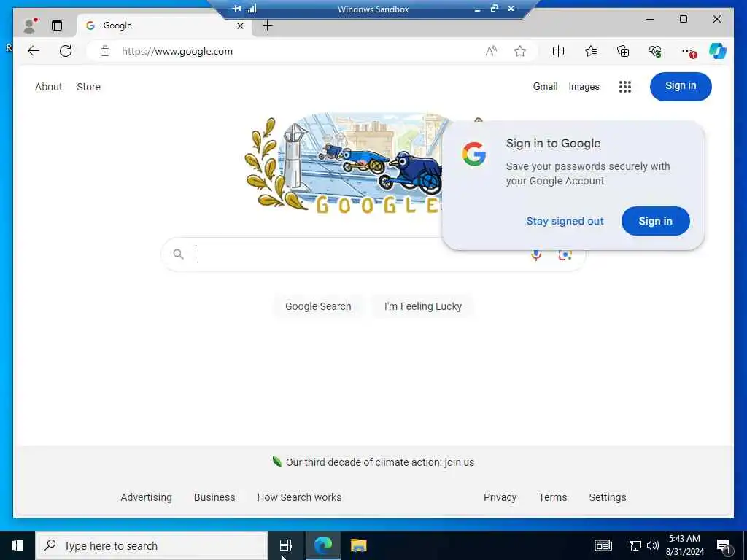
Task: Open the Google apps grid
Action: (624, 87)
